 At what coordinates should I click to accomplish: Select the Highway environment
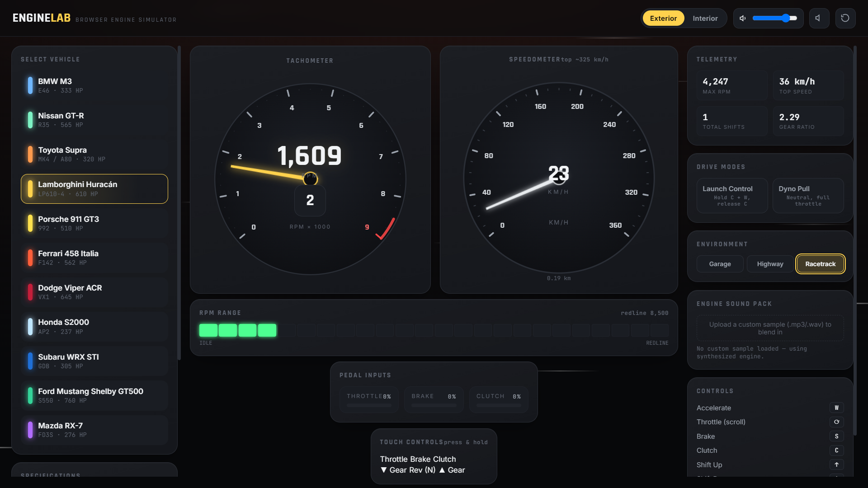[x=770, y=264]
